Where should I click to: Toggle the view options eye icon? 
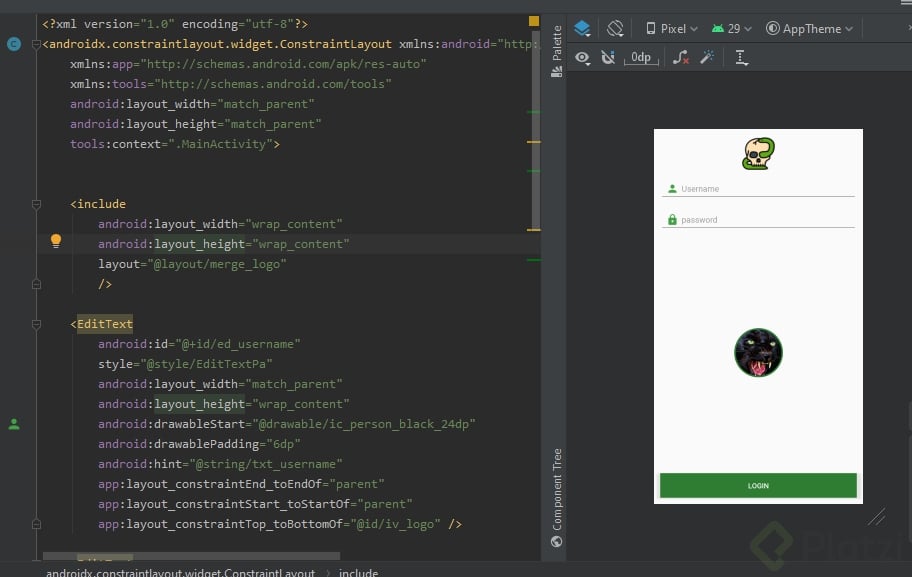pyautogui.click(x=582, y=58)
